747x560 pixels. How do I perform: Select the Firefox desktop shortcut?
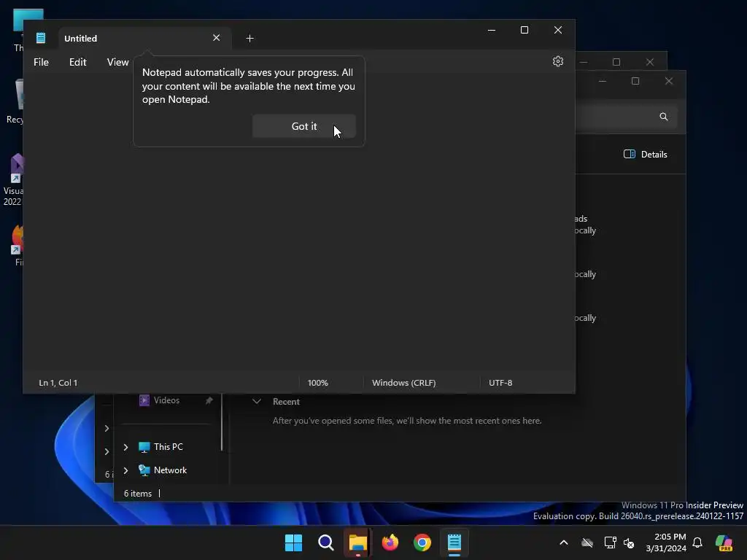click(18, 246)
